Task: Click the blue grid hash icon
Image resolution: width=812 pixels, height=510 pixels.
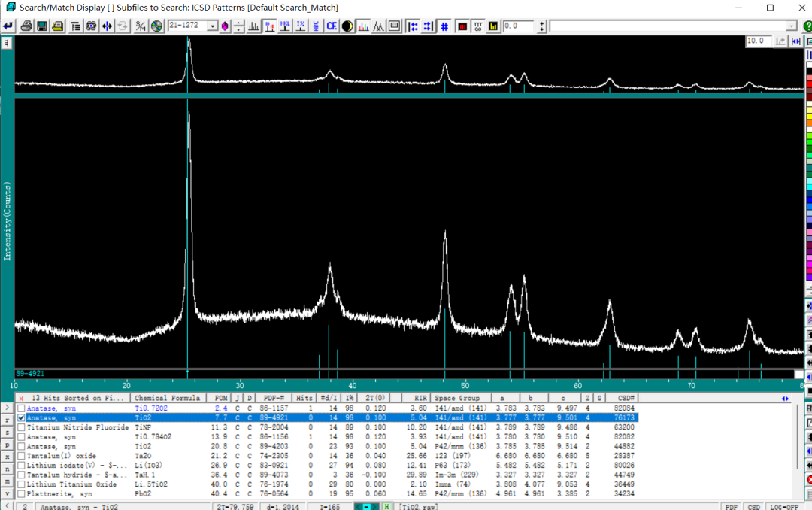Action: 444,26
